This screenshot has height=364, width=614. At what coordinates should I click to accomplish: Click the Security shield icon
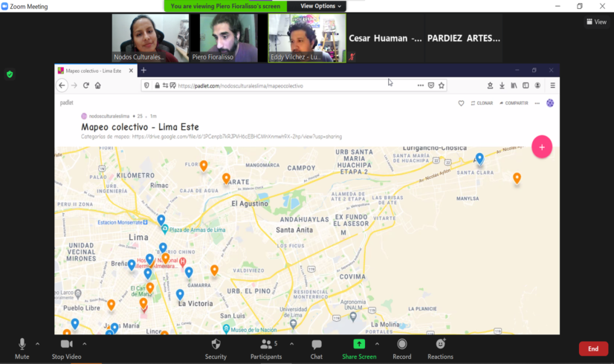216,345
